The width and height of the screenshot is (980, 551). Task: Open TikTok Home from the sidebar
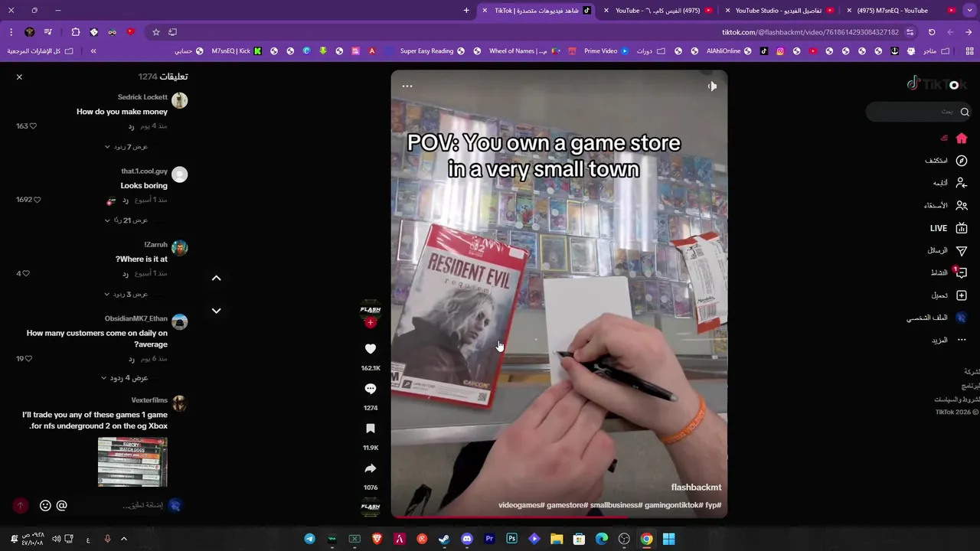[962, 139]
